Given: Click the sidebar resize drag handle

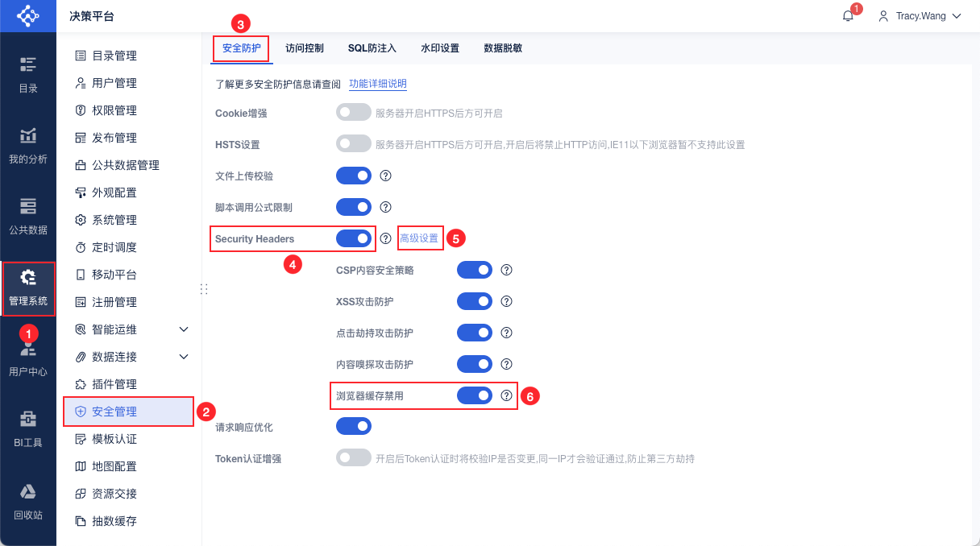Looking at the screenshot, I should tap(203, 288).
